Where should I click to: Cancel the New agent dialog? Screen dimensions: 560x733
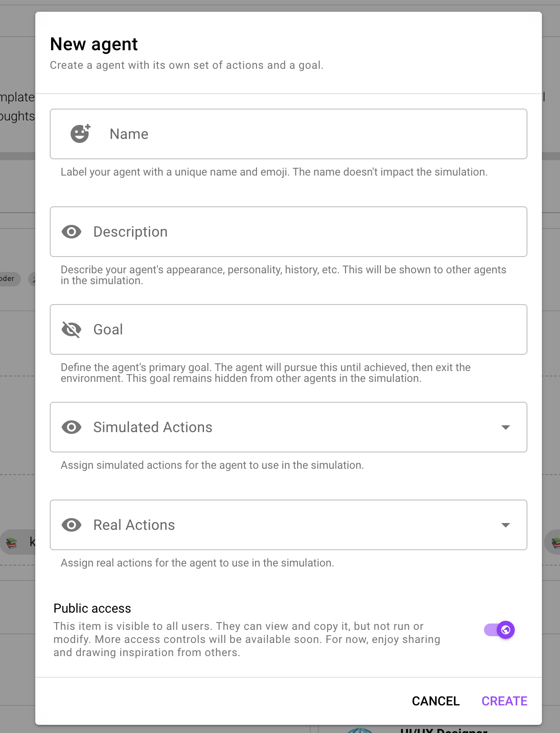[x=436, y=701]
